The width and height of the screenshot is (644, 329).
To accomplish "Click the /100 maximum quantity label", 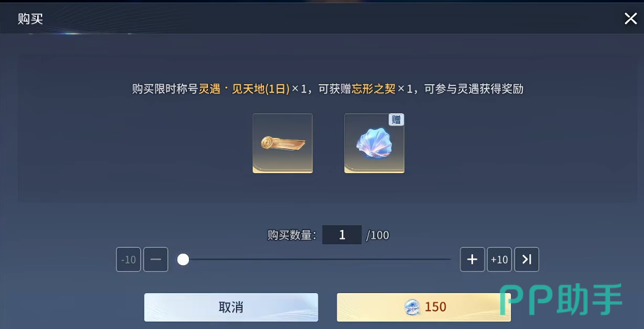I will pos(378,236).
